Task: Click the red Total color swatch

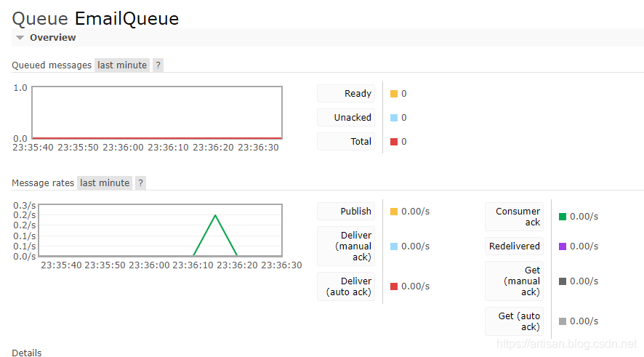Action: (x=394, y=142)
